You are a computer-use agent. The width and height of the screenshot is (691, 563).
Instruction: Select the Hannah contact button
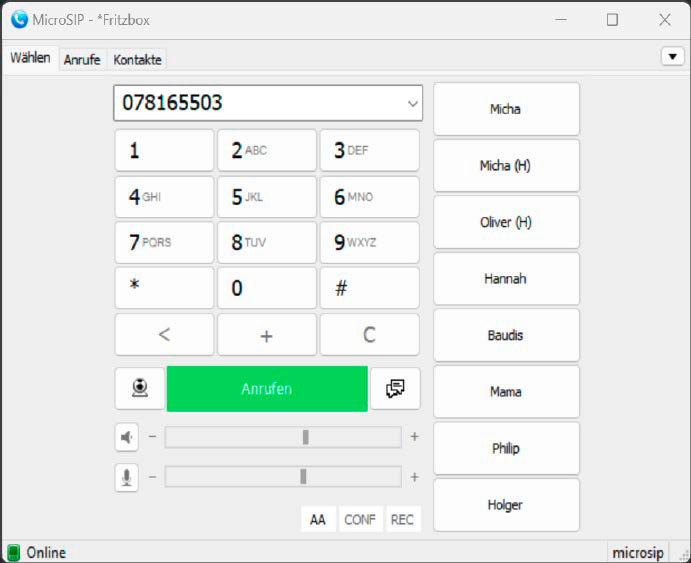pos(506,279)
